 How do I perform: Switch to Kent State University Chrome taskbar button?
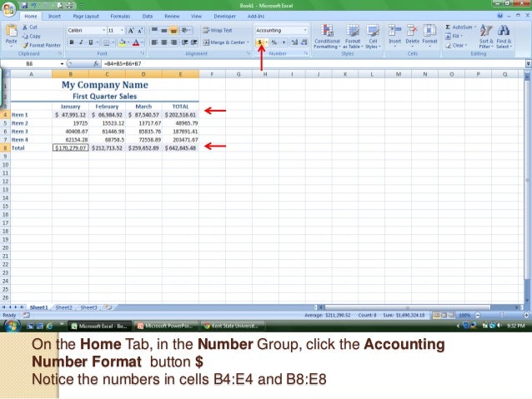click(233, 327)
